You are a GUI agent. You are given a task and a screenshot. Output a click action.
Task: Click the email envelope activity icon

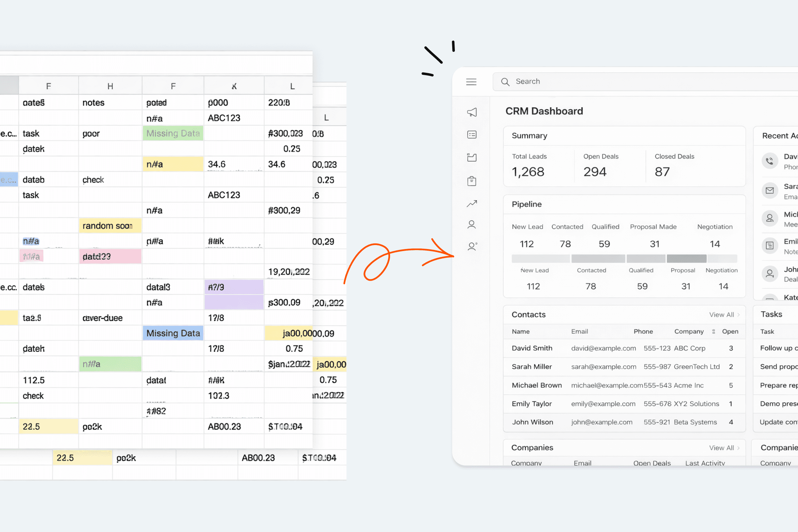pos(769,190)
